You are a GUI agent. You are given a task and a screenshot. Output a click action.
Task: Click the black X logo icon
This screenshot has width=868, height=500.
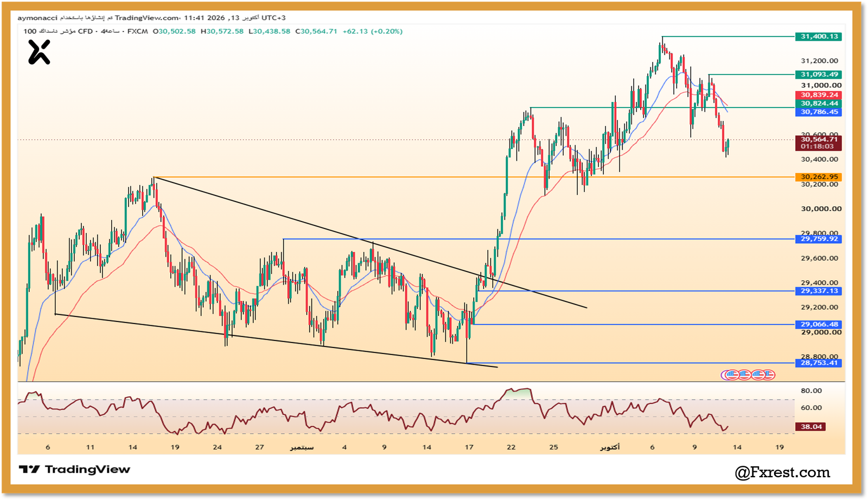[39, 53]
